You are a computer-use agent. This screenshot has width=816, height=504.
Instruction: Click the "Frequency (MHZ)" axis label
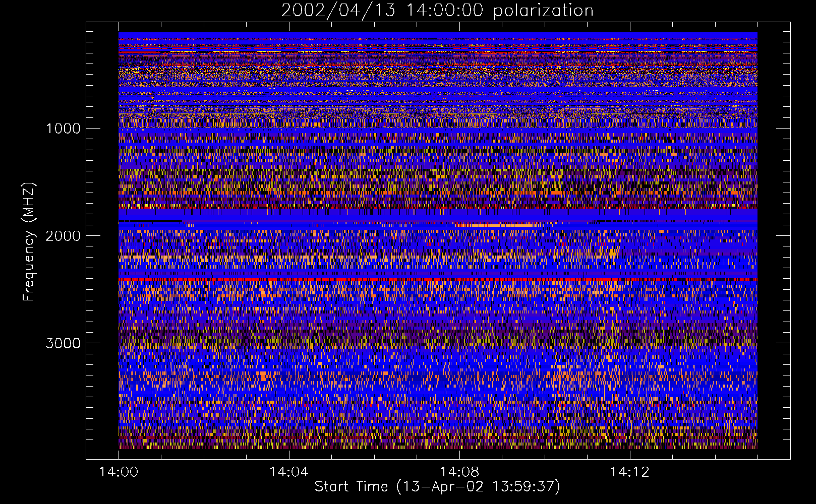click(29, 242)
